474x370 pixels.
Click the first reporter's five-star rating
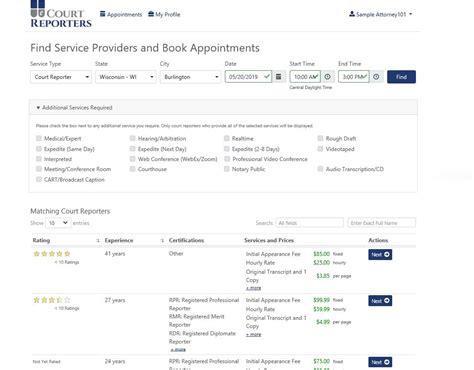pyautogui.click(x=52, y=254)
